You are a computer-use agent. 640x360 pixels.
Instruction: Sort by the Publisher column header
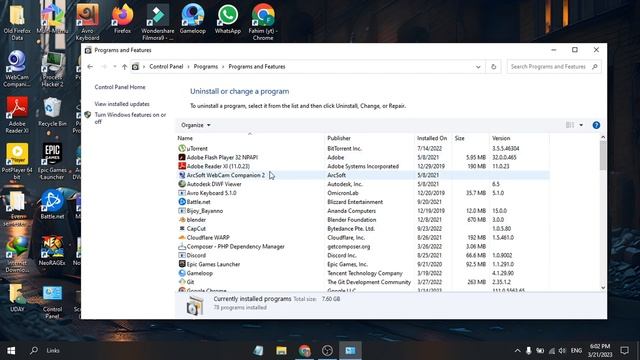coord(369,138)
